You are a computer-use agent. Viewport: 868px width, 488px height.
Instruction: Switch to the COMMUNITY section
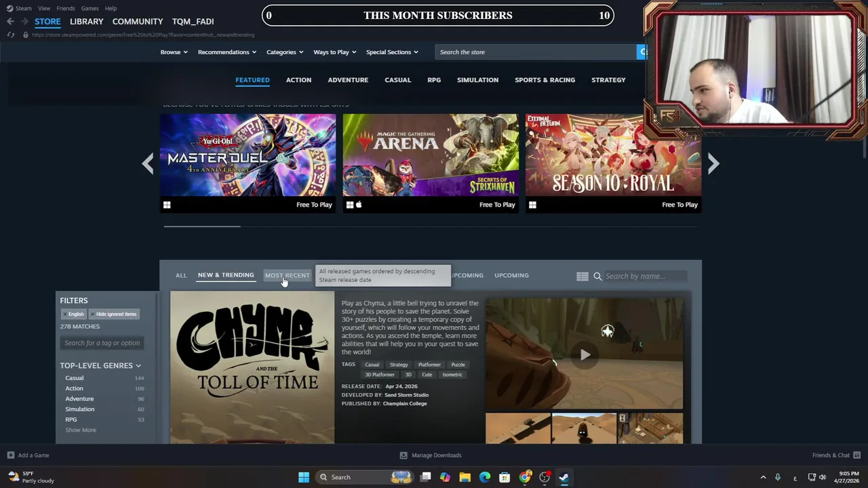click(x=138, y=22)
